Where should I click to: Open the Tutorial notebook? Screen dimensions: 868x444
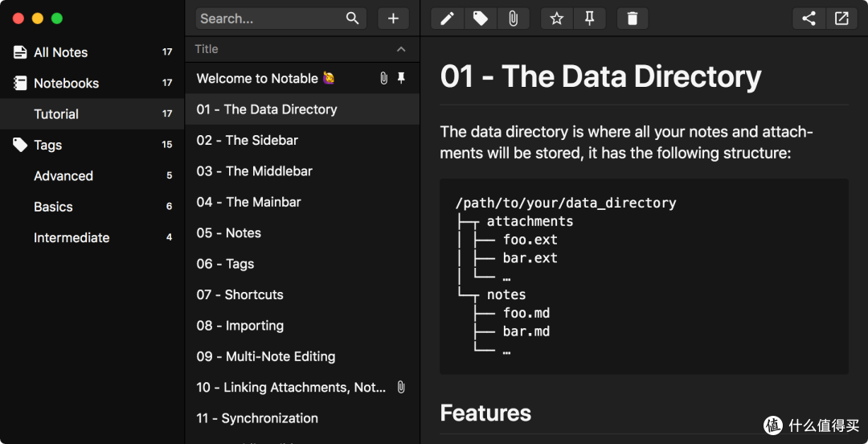92,114
